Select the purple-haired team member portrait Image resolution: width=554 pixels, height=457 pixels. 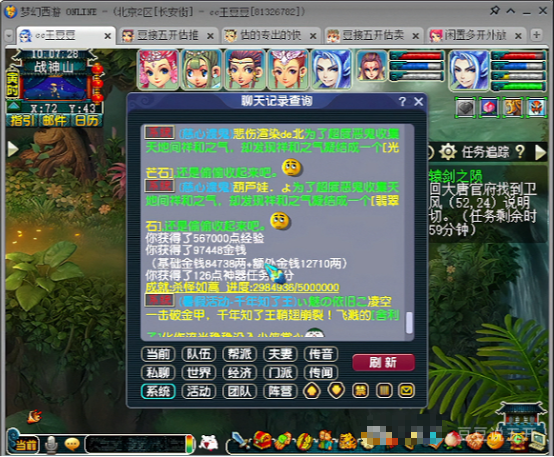coord(245,69)
